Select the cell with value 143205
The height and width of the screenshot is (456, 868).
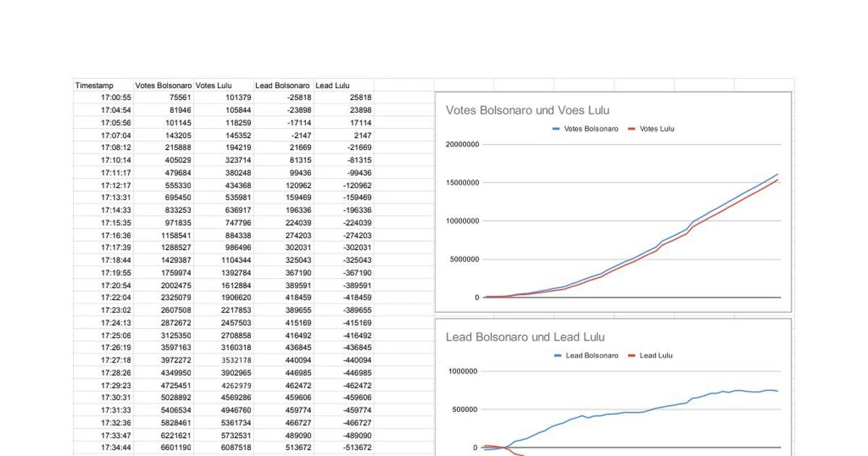click(163, 135)
